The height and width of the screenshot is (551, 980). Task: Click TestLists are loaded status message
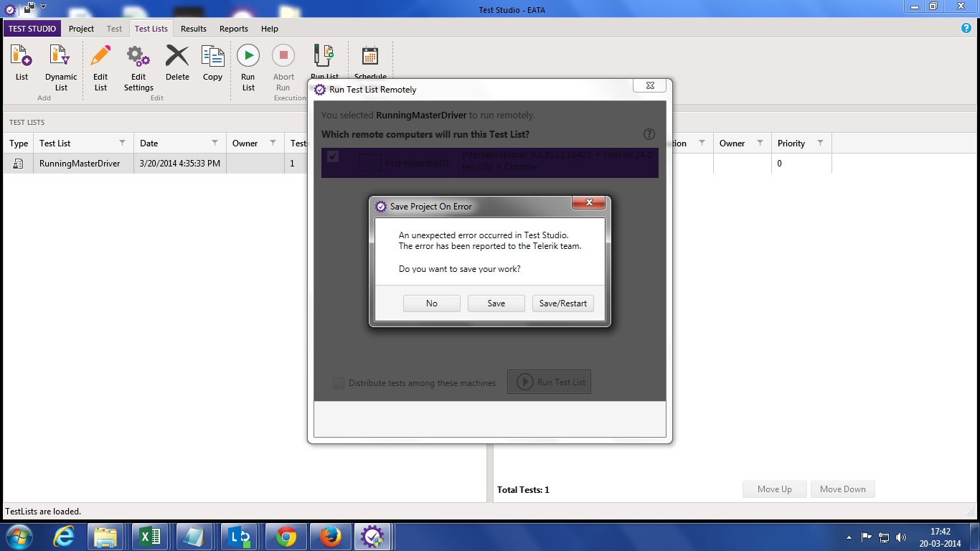click(x=43, y=512)
